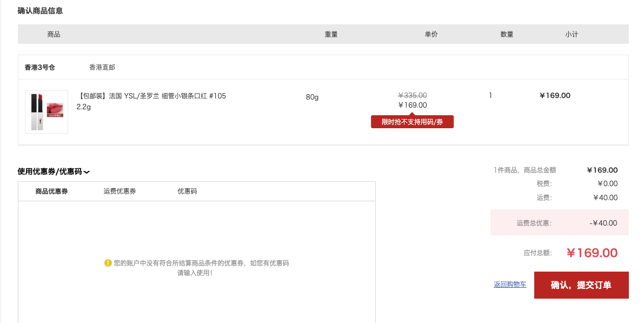Click the 运费 ¥40.00 amount
The image size is (644, 323).
(606, 197)
